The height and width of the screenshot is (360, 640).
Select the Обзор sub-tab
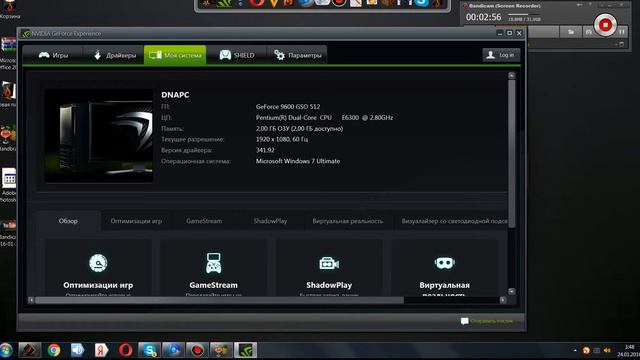pyautogui.click(x=68, y=221)
